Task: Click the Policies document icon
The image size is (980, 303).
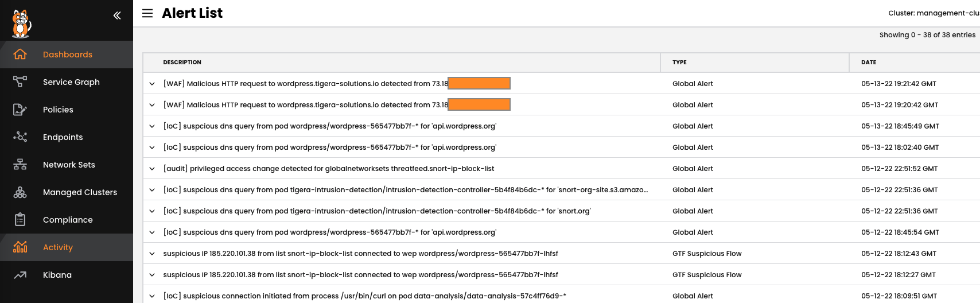Action: 20,110
